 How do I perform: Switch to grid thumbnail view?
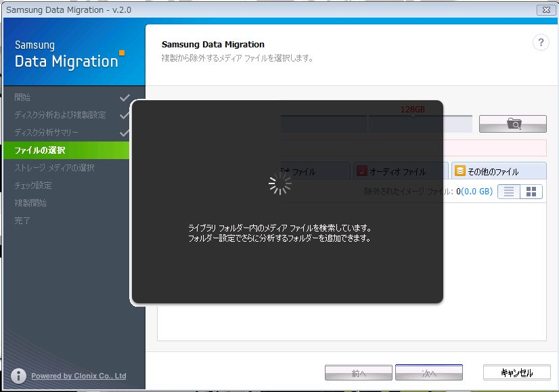(531, 192)
